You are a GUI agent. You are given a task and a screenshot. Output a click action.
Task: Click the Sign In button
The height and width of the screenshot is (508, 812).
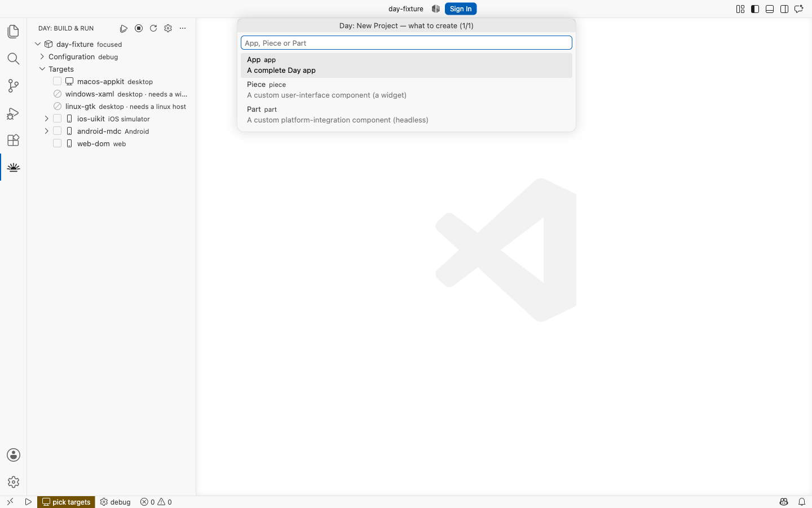pos(461,8)
